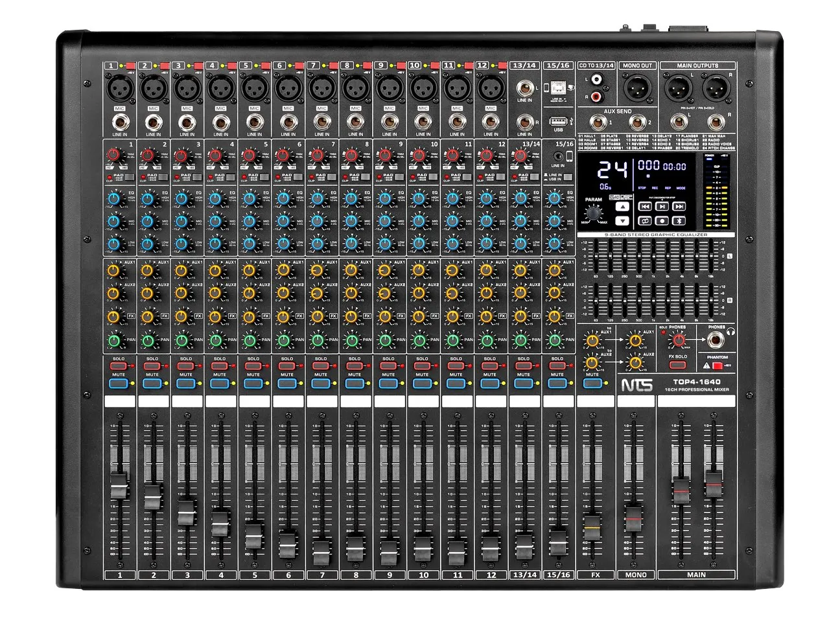Click the headphones icon beside PHONES jack
840x622 pixels.
pos(731,332)
